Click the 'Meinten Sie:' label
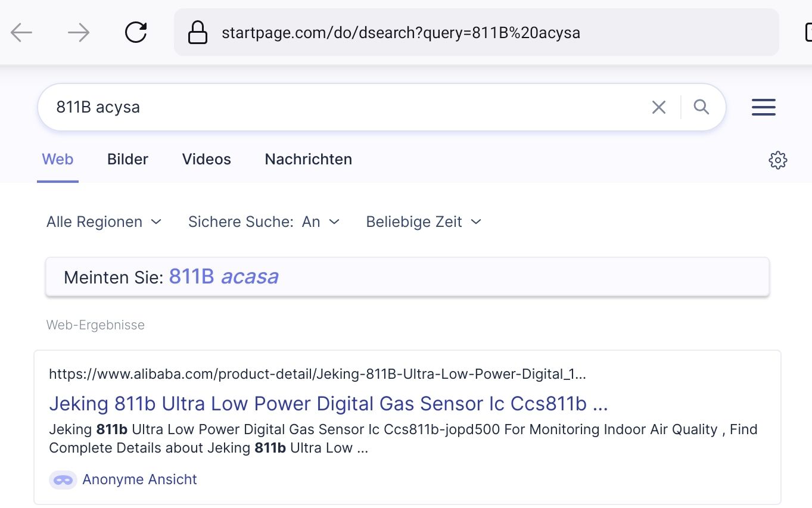 click(114, 278)
